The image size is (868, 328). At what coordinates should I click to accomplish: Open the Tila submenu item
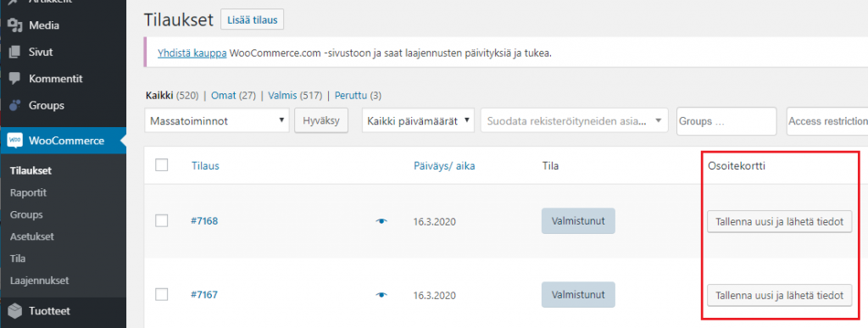click(x=18, y=259)
